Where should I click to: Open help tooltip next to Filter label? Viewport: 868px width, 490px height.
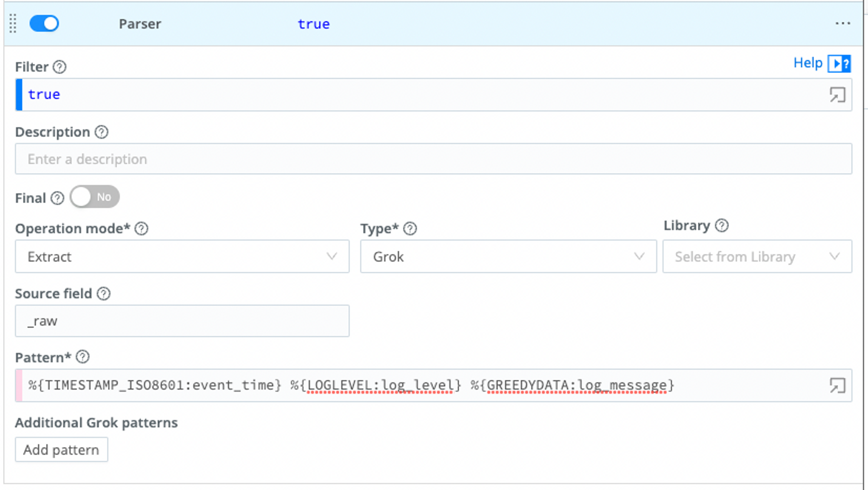pyautogui.click(x=60, y=67)
